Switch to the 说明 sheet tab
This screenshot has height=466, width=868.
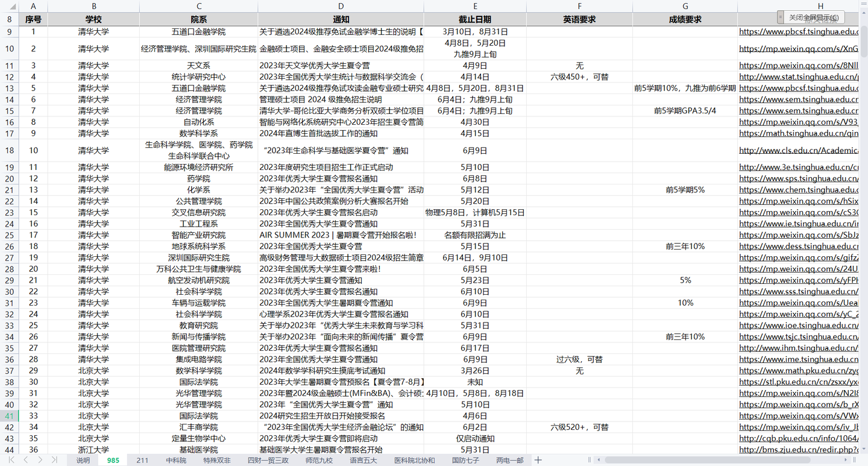coord(83,460)
